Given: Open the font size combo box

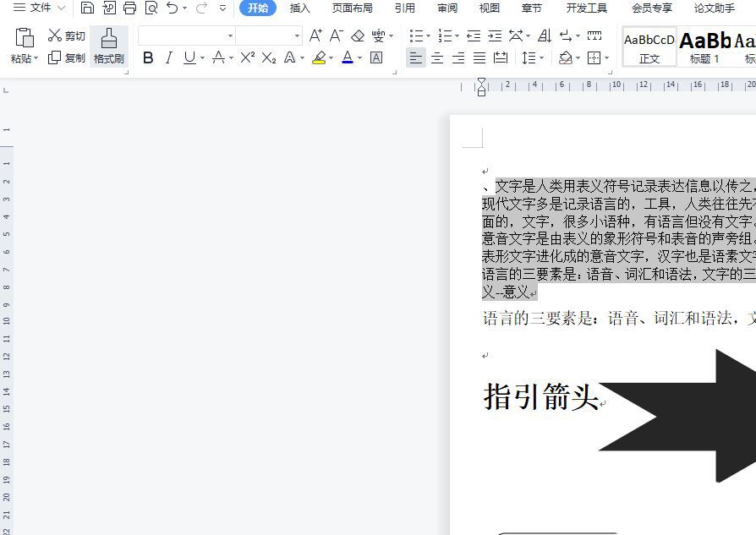Looking at the screenshot, I should (x=269, y=35).
